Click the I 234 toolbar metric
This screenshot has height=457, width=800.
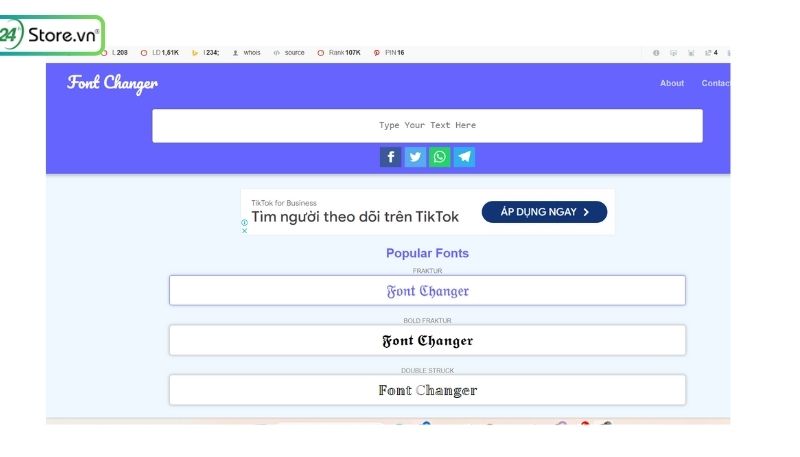point(206,53)
